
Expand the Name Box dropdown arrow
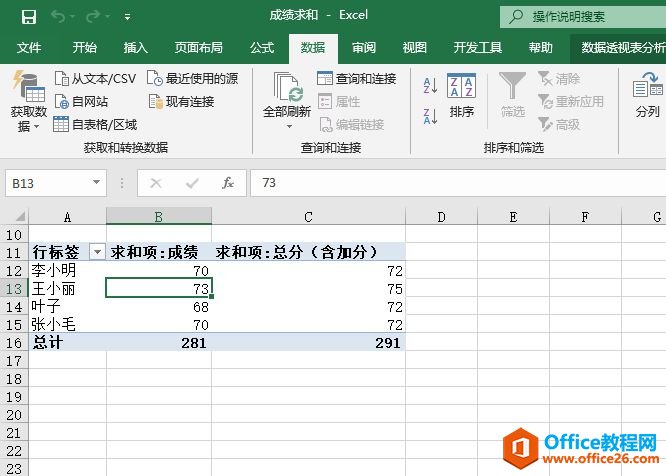tap(97, 183)
